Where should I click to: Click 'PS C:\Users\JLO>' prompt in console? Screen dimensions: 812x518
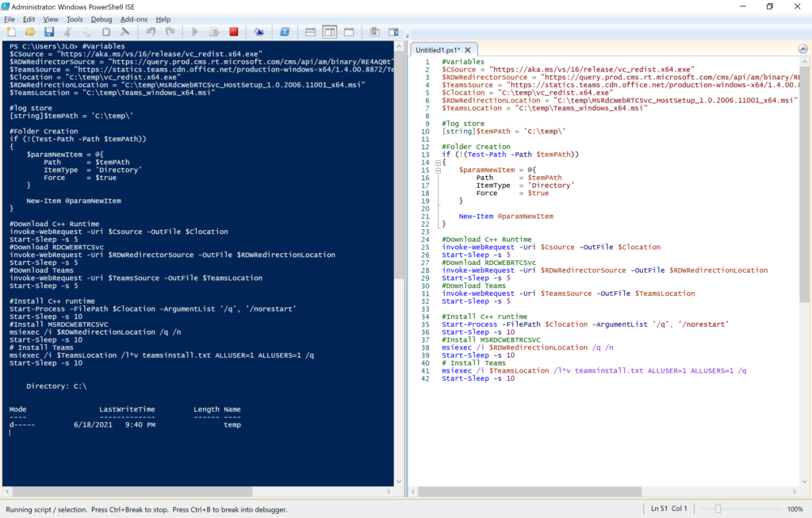click(44, 46)
